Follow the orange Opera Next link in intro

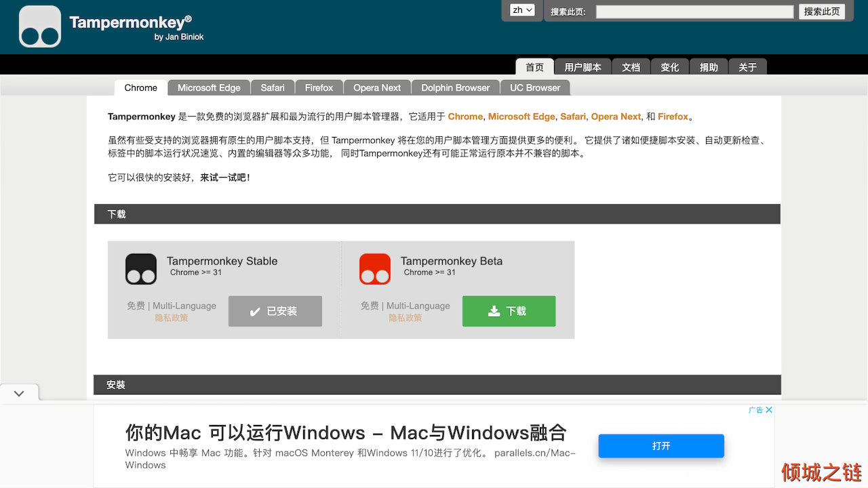coord(616,117)
